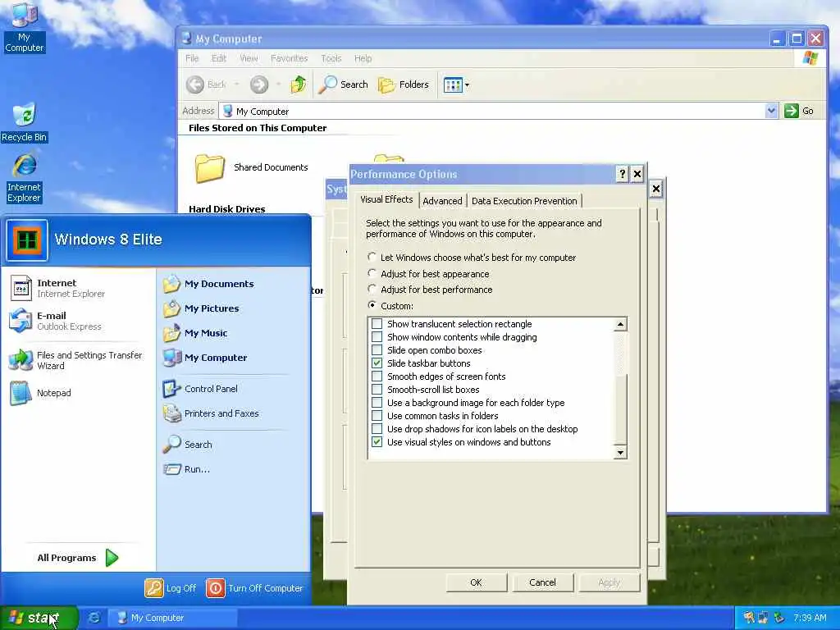Open the Edit menu
The width and height of the screenshot is (840, 630).
pyautogui.click(x=218, y=58)
